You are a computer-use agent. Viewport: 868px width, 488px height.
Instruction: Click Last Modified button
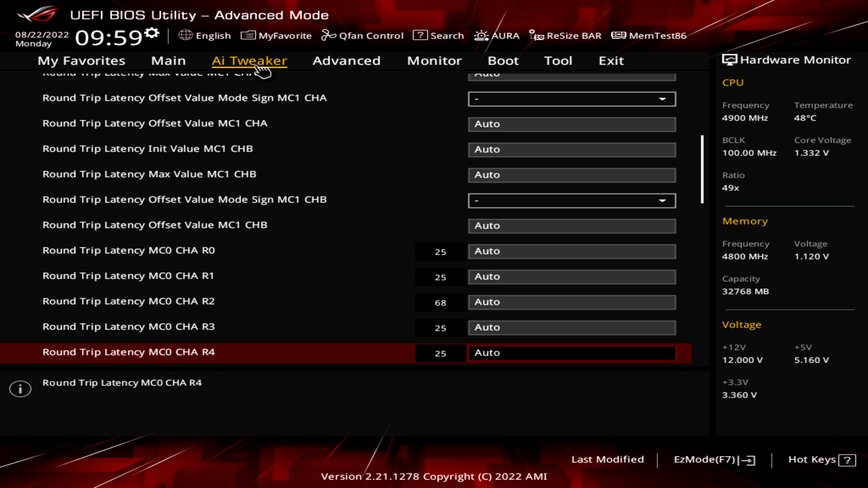(608, 459)
